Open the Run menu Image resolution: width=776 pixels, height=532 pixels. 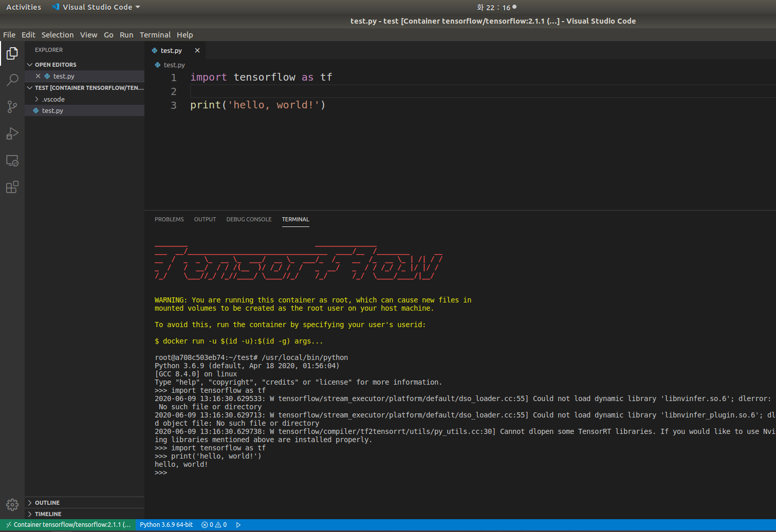126,35
